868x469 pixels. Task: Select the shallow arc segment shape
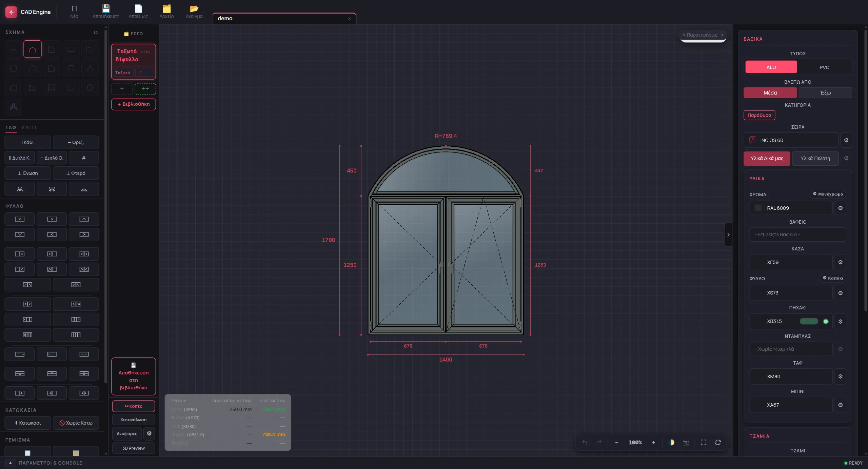14,49
